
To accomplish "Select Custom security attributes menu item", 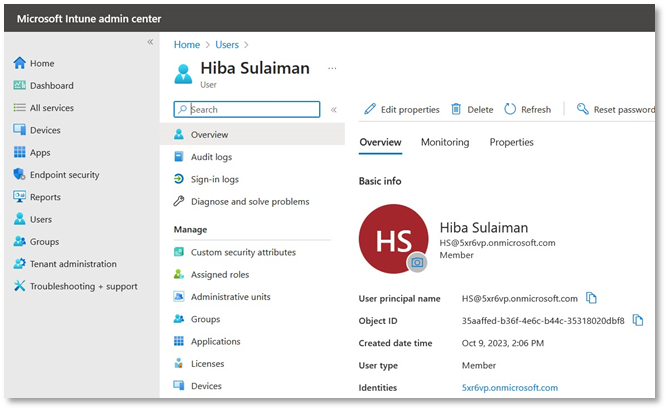I will [x=243, y=252].
